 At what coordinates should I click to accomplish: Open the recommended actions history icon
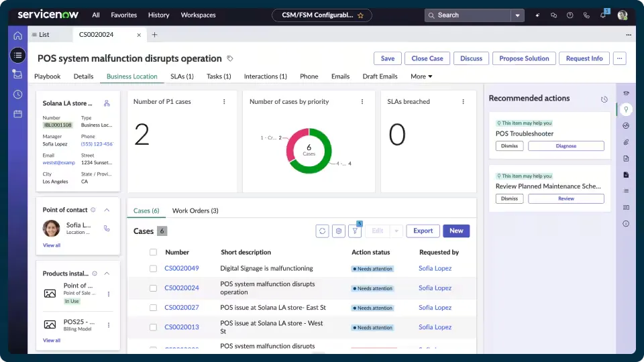click(604, 99)
